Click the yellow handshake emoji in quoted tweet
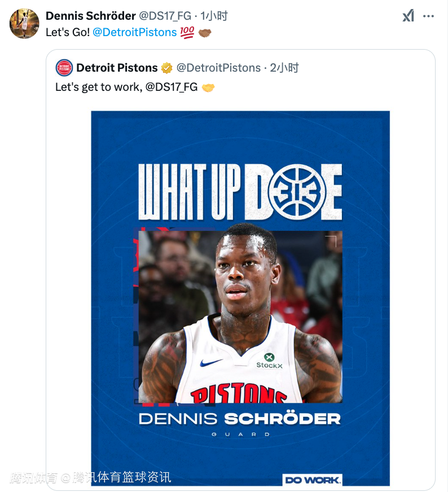448x492 pixels. pos(208,87)
